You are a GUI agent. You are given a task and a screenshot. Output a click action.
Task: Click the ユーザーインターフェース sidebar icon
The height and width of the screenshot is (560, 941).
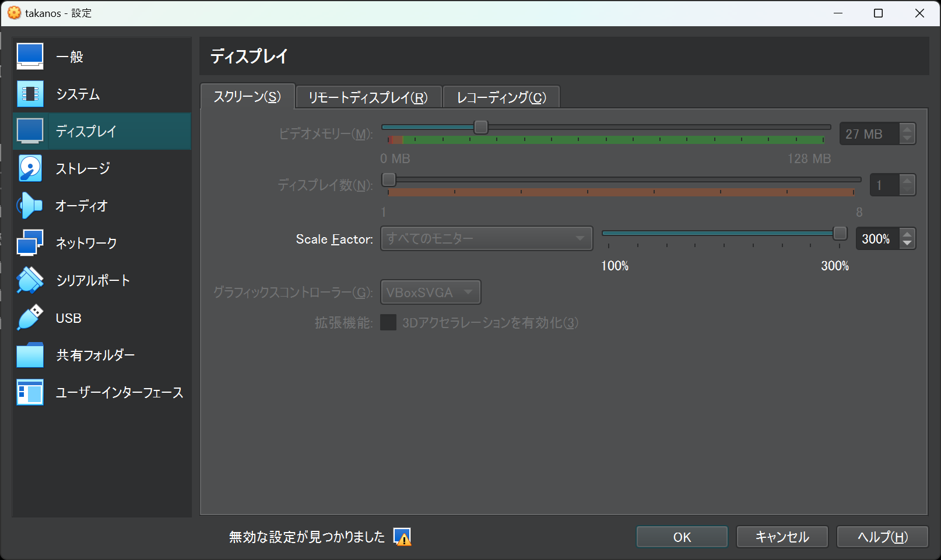pyautogui.click(x=30, y=392)
